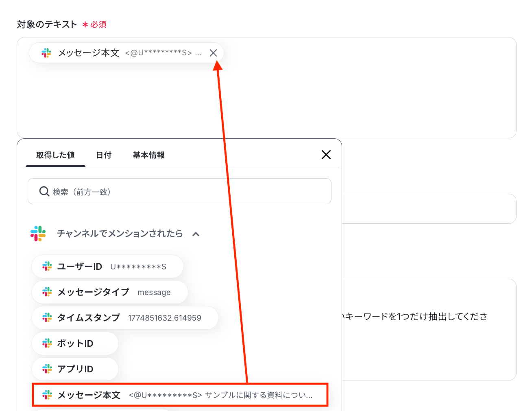
Task: Click the prompt text area mentioning キーワードを1つだけ抽出
Action: (429, 330)
